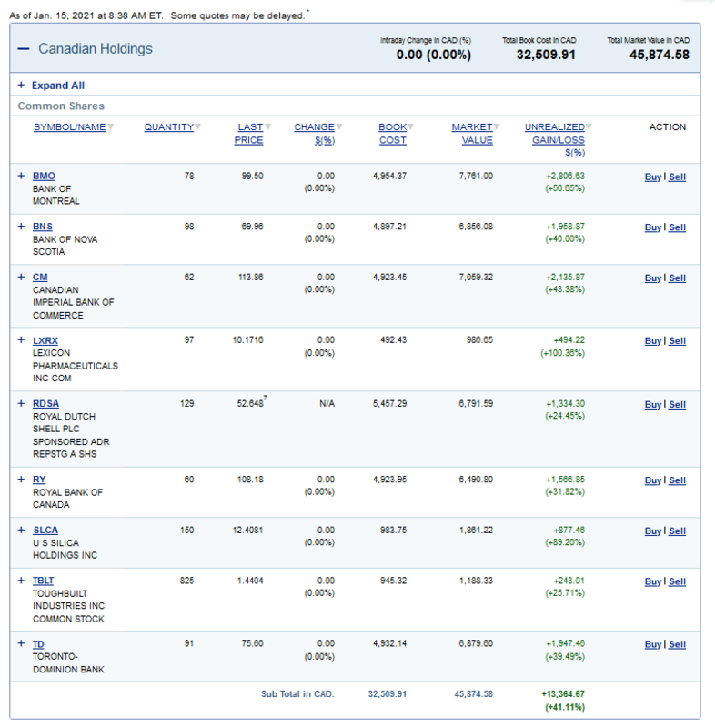Expand the RDSA holding row
The width and height of the screenshot is (715, 728).
(21, 403)
